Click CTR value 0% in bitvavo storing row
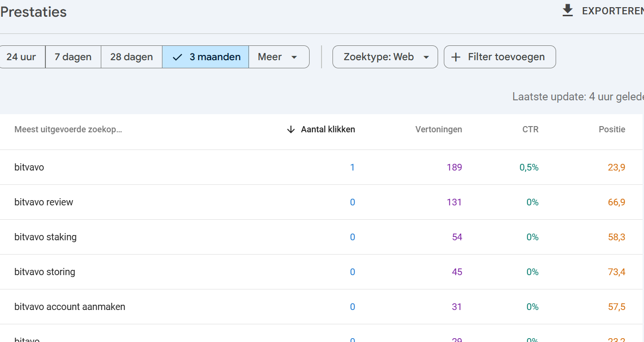Image resolution: width=644 pixels, height=342 pixels. pos(533,272)
